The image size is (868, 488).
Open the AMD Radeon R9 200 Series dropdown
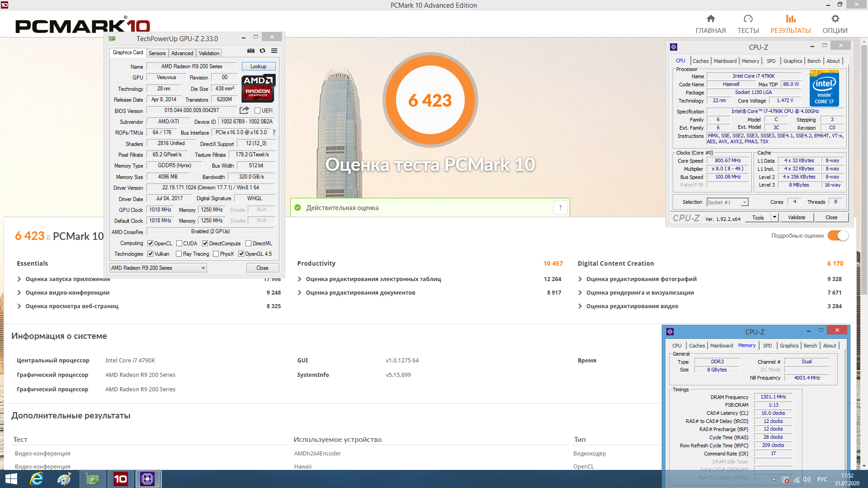[158, 268]
